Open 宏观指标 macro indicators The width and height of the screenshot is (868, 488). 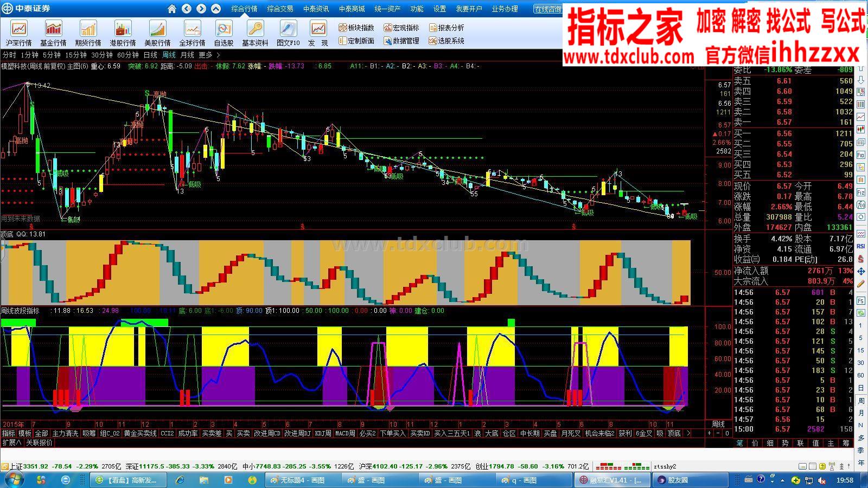tap(401, 28)
